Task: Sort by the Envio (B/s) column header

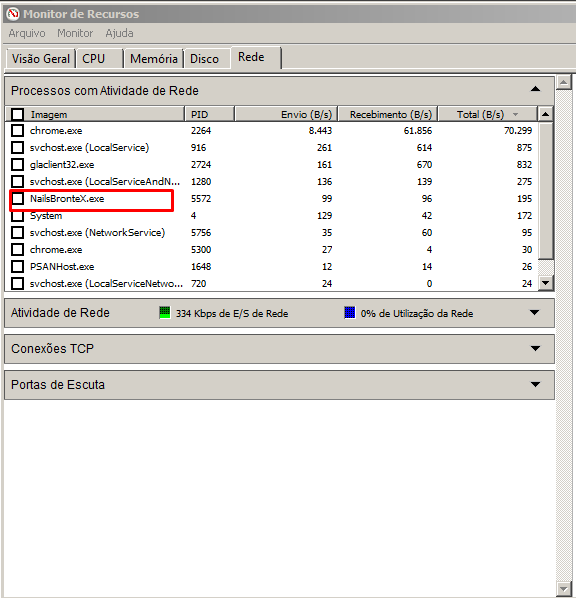Action: pyautogui.click(x=286, y=114)
